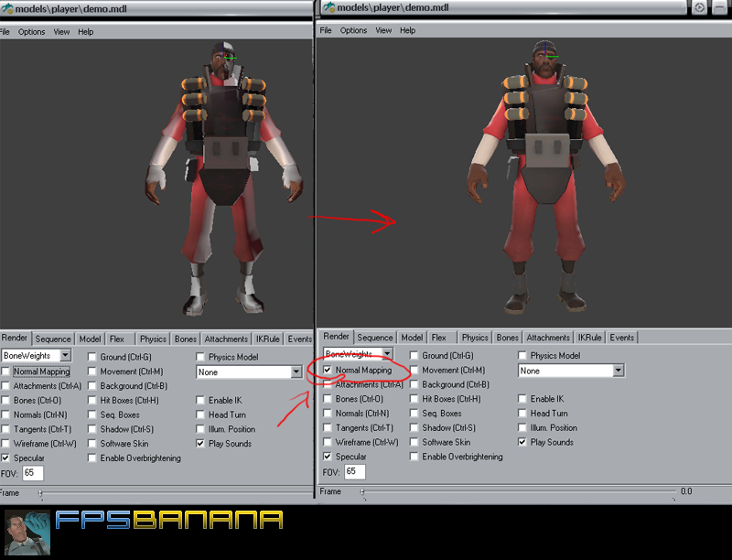
Task: Check Shadow (Ctrl-S) in right window
Action: click(x=414, y=427)
